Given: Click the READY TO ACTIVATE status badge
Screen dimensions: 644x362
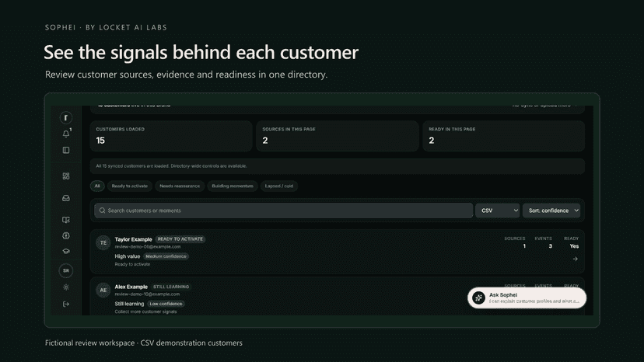Looking at the screenshot, I should tap(180, 239).
